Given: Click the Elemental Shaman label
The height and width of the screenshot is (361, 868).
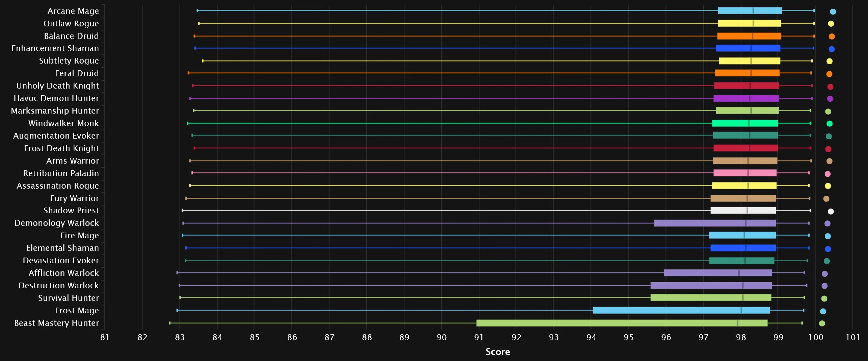Looking at the screenshot, I should point(62,248).
